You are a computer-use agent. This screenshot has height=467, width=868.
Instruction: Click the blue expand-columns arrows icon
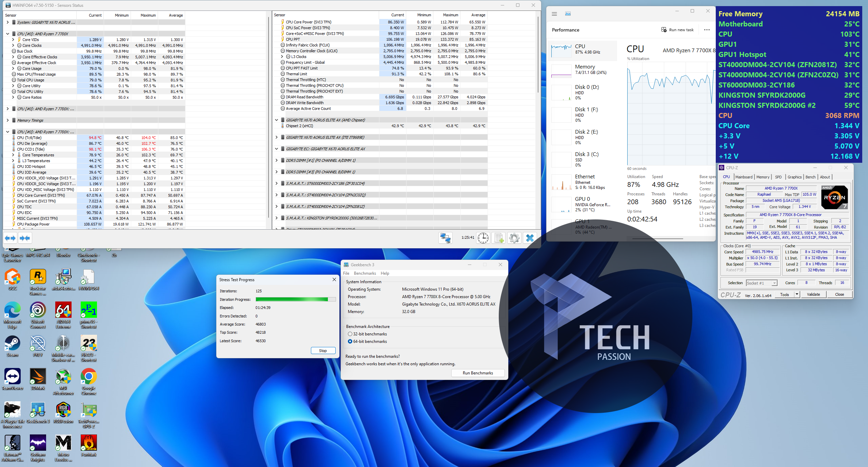(x=10, y=238)
